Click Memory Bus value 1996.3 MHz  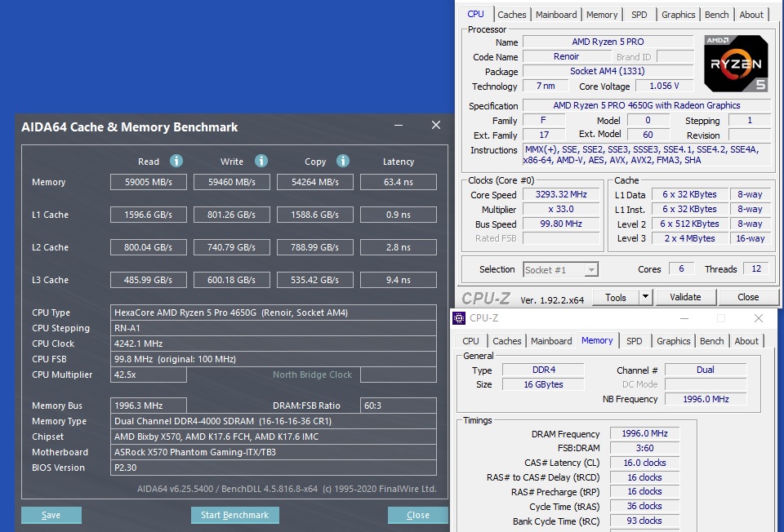coord(149,406)
